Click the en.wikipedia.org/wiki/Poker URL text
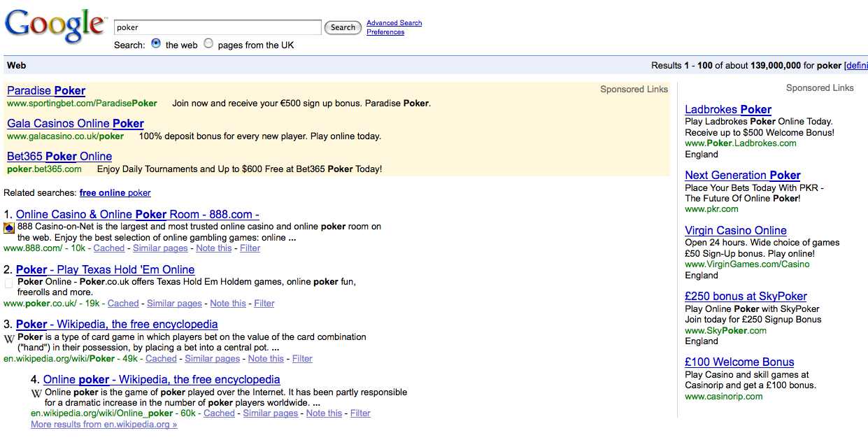Viewport: 868px width, 440px height. click(x=59, y=359)
